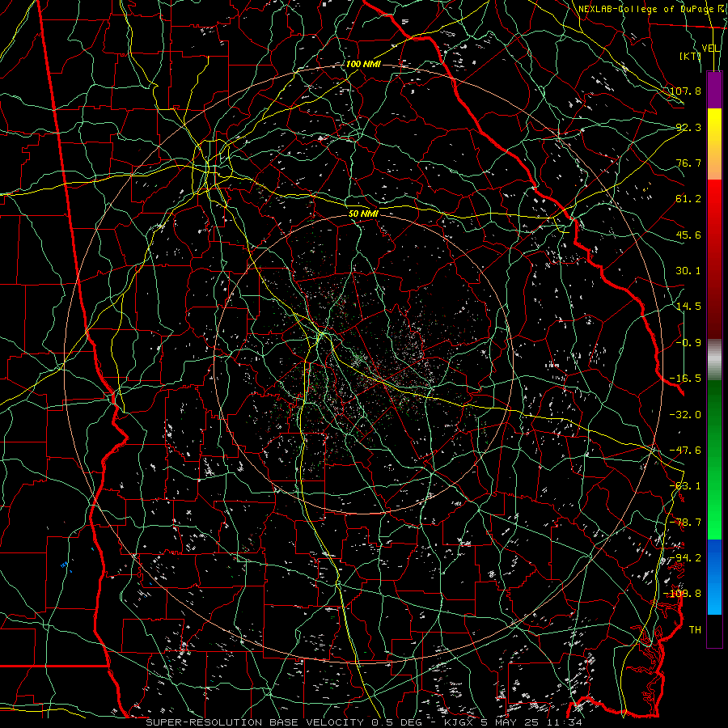Click the -94.2 velocity scale value
Screen dimensions: 728x728
point(685,558)
